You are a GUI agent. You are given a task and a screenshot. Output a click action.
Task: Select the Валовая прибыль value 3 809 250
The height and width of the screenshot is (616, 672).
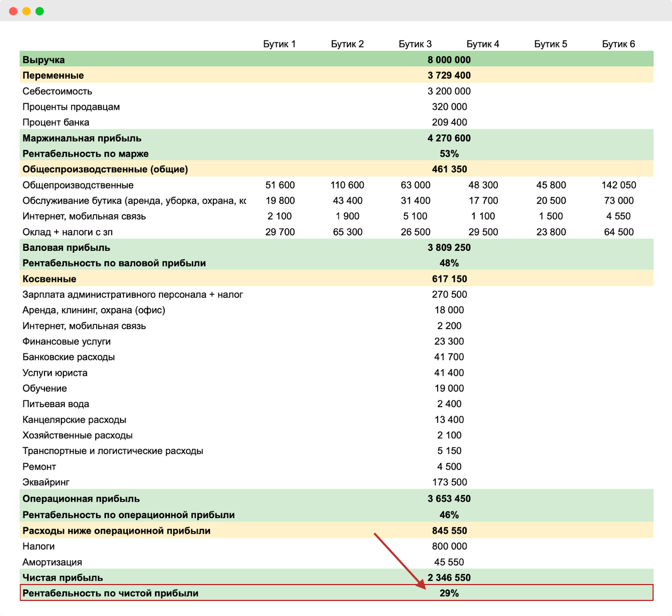tap(449, 247)
